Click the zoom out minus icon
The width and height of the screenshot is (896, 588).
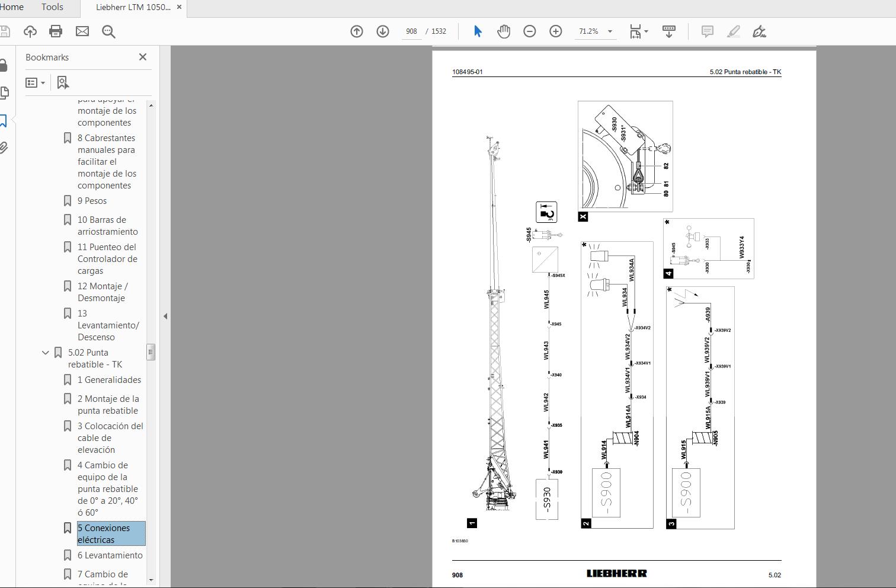tap(530, 31)
